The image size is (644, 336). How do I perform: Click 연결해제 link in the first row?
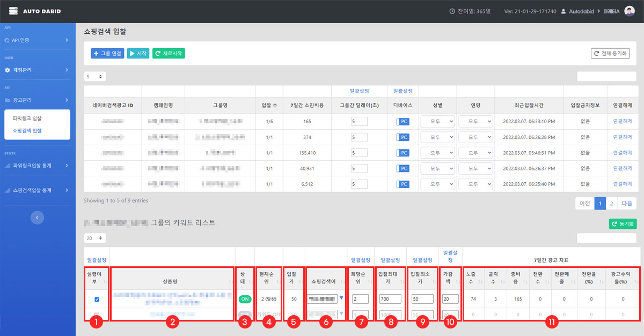coord(623,122)
